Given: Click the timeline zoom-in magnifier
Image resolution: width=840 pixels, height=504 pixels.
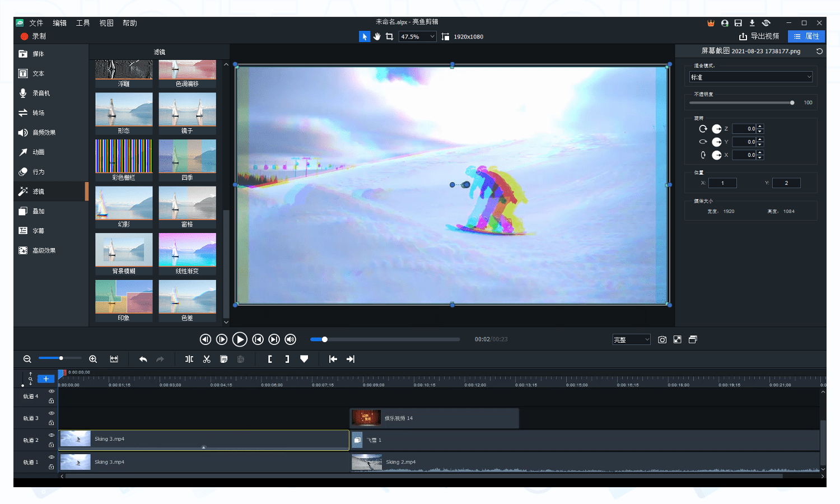Looking at the screenshot, I should (93, 359).
